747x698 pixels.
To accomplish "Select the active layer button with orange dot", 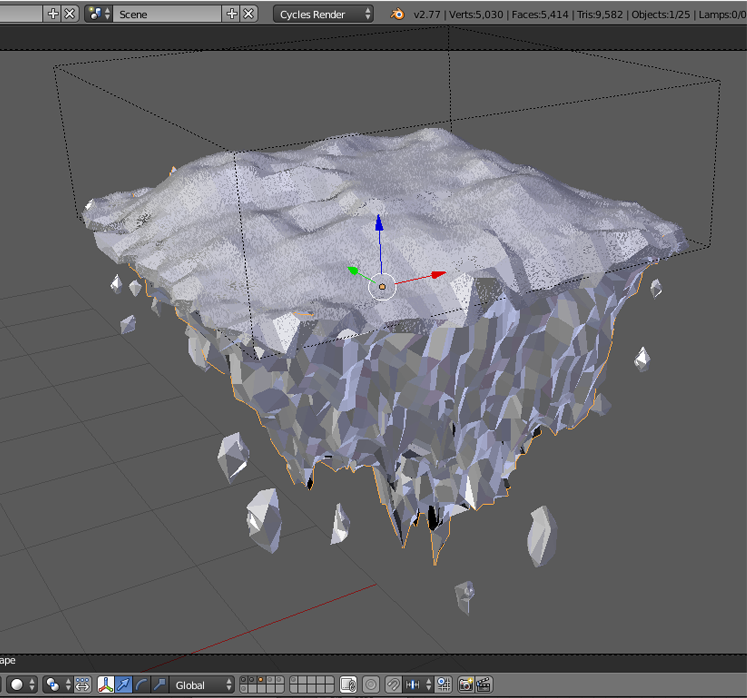I will coord(261,680).
